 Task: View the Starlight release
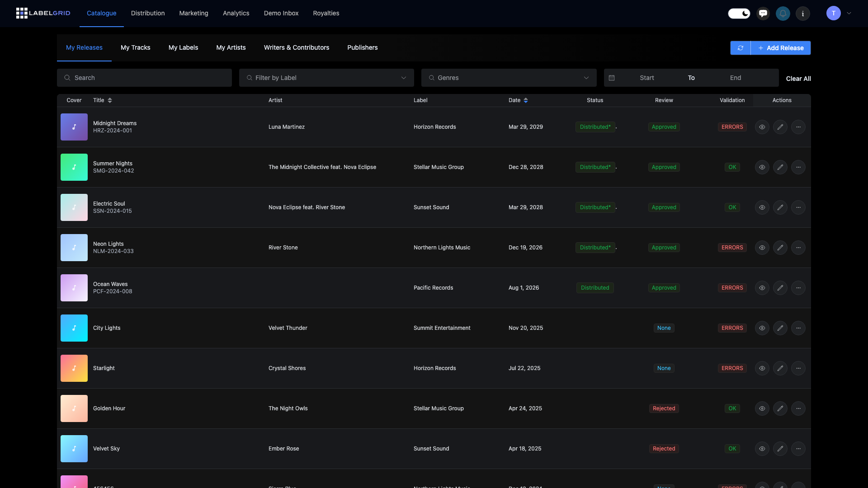click(762, 368)
